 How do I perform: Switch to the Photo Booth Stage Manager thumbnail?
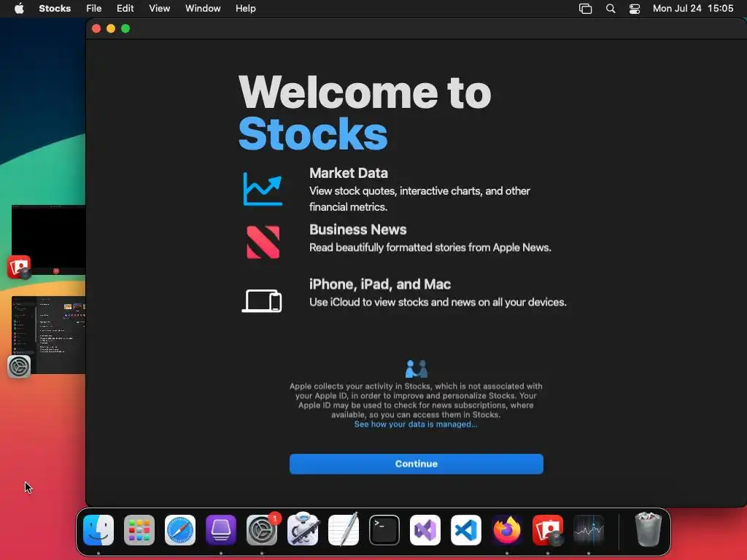pos(49,239)
